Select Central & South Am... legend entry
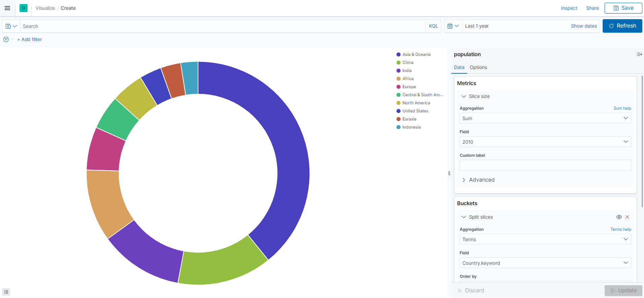This screenshot has width=644, height=298. (422, 95)
